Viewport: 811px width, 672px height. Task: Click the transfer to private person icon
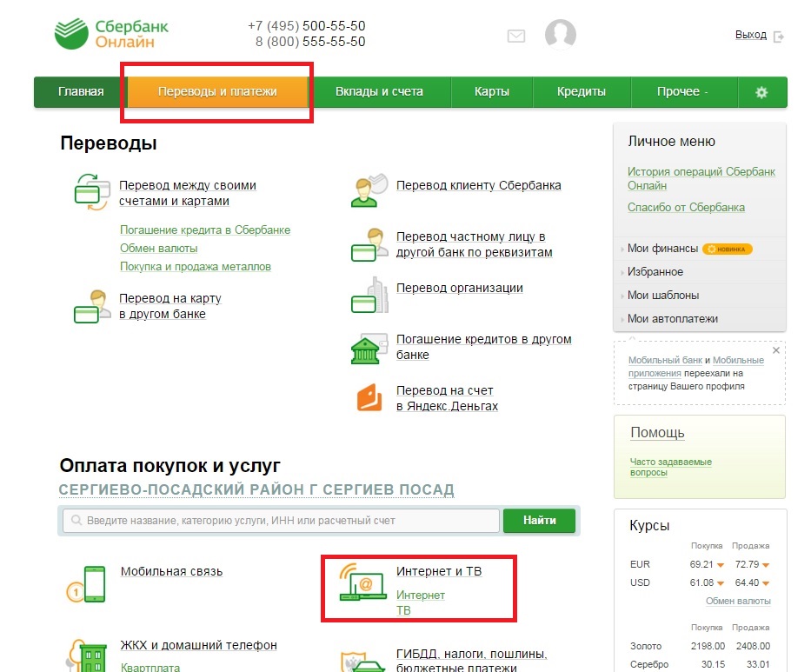point(369,244)
